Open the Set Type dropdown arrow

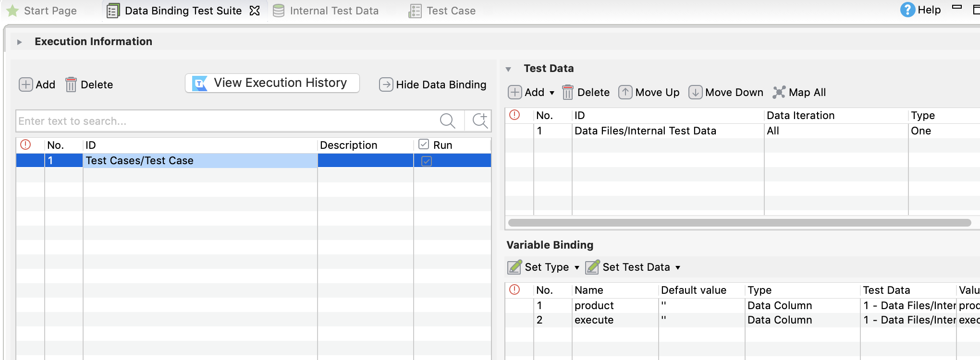click(577, 267)
